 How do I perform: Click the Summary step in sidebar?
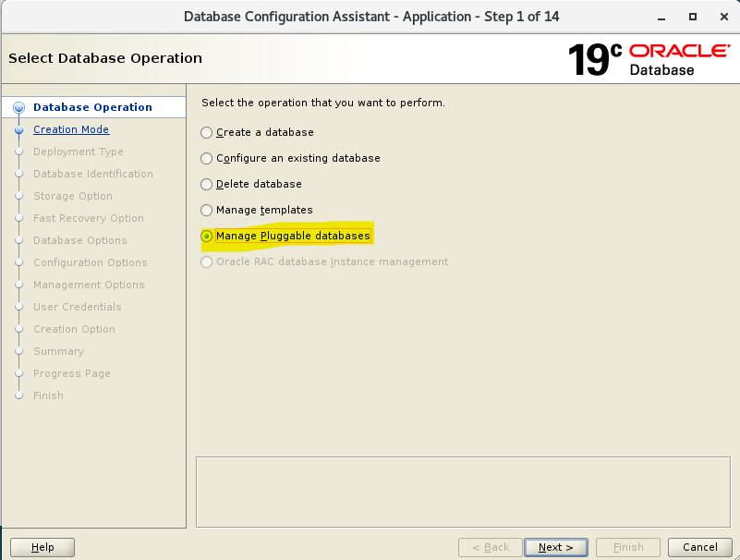pyautogui.click(x=59, y=351)
